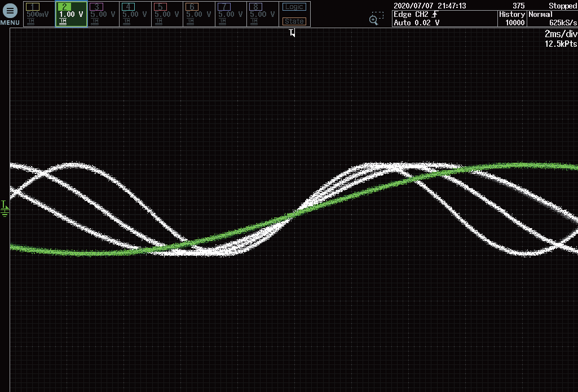Click the rising edge slope icon
Viewport: 578px width, 392px height.
435,14
